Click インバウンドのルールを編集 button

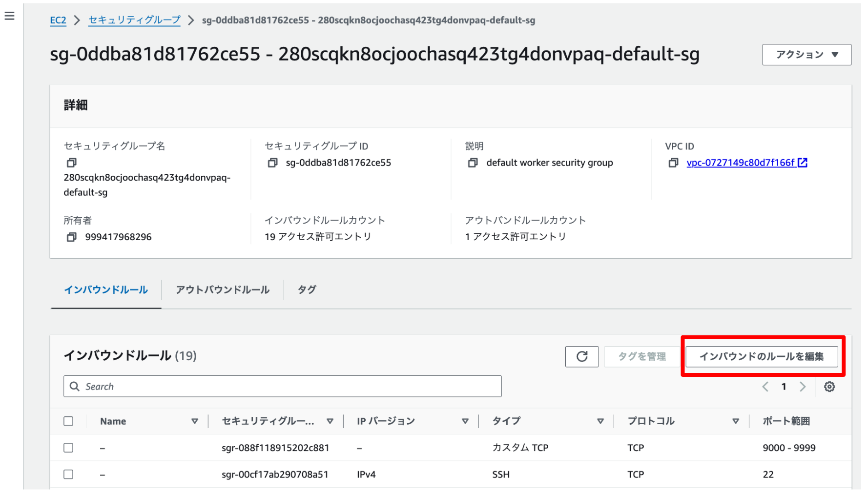pos(762,356)
